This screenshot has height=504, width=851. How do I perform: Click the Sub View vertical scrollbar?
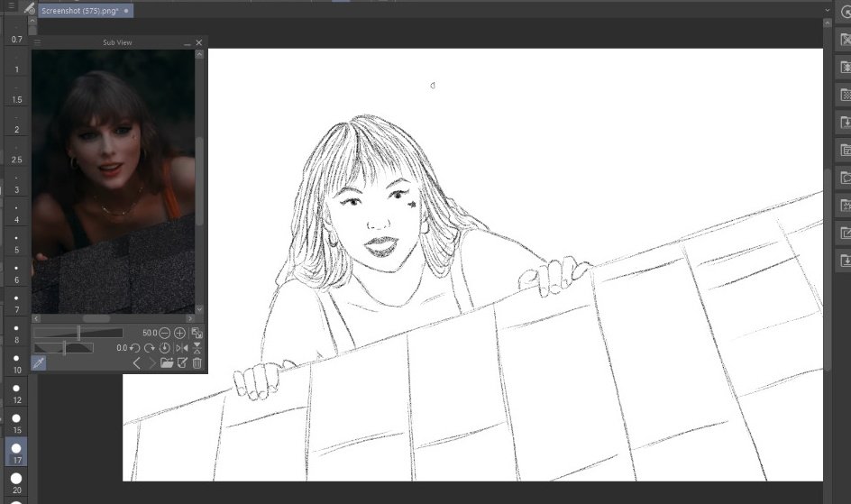tap(199, 181)
